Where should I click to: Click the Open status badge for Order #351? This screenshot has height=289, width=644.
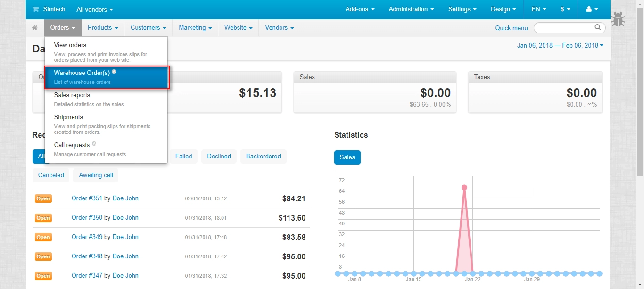tap(43, 199)
